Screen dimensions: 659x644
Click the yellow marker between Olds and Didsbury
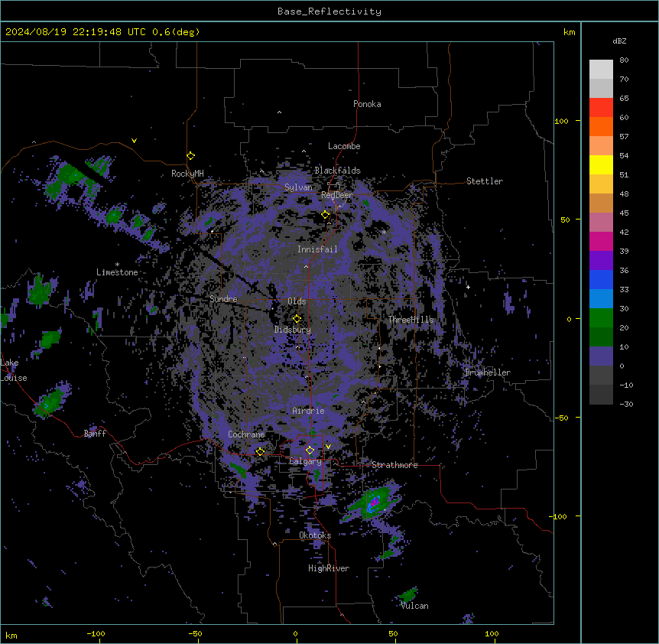(x=297, y=318)
